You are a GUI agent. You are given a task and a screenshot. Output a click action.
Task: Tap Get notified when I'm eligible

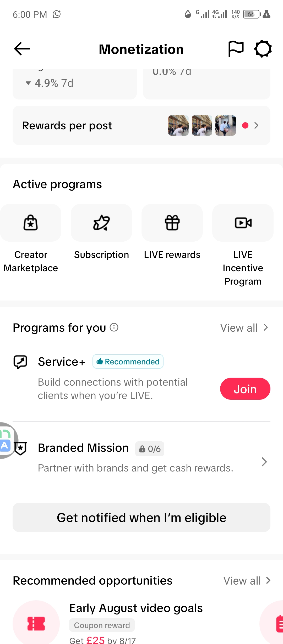click(141, 518)
